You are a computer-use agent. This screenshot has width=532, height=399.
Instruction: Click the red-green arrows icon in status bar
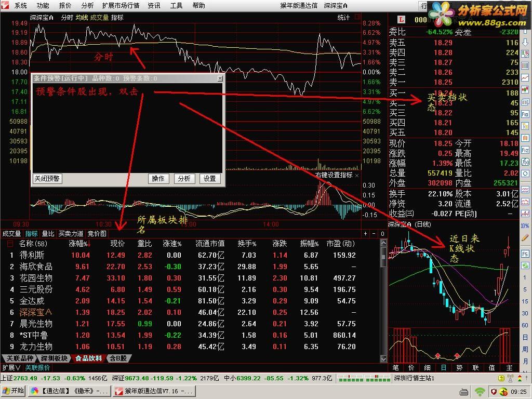pyautogui.click(x=520, y=378)
